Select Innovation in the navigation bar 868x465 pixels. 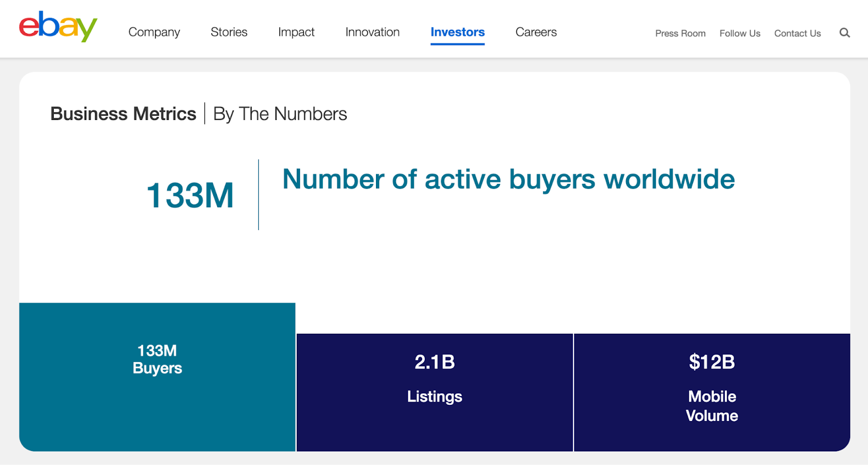pos(373,33)
